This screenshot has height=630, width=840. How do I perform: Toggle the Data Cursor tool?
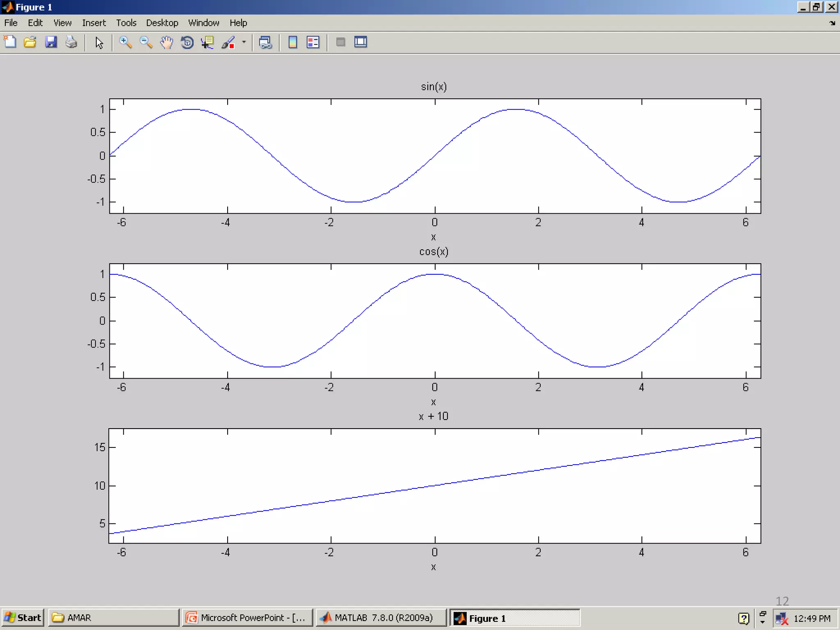point(208,42)
